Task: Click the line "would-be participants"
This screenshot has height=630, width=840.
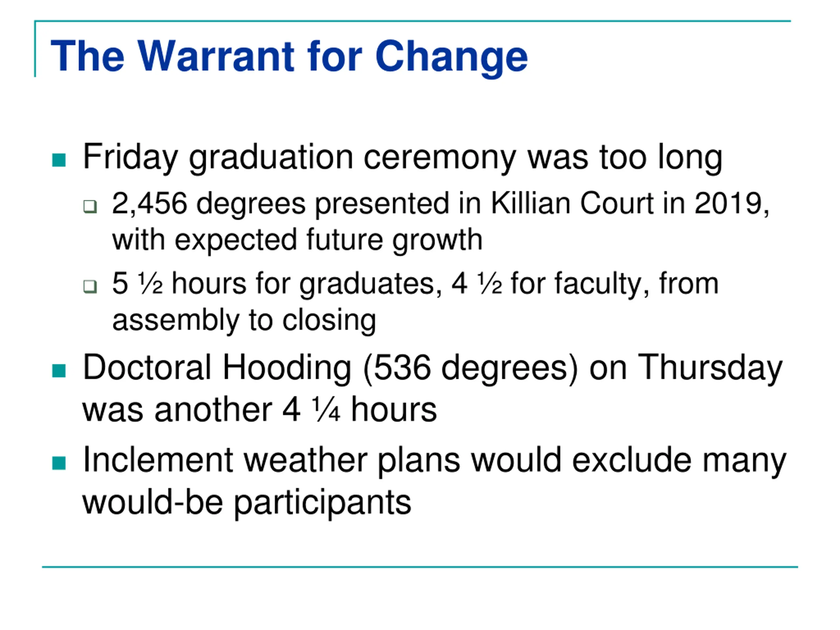Action: pyautogui.click(x=247, y=502)
